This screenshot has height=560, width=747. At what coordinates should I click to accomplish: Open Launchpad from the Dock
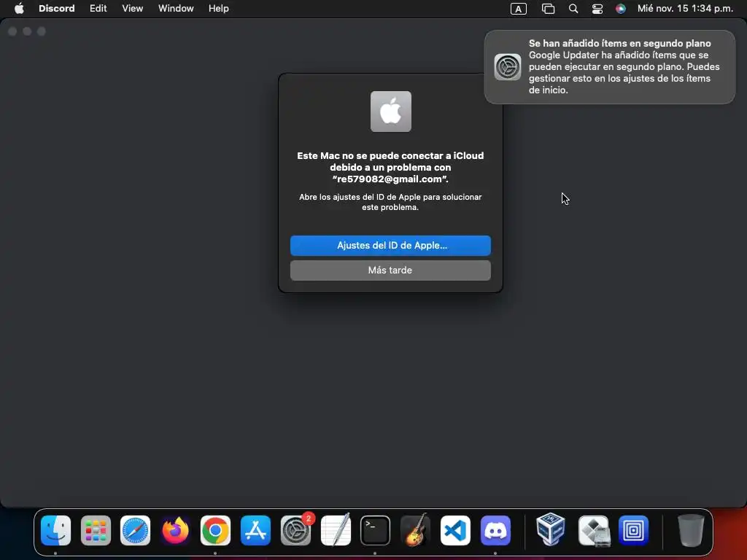point(96,531)
